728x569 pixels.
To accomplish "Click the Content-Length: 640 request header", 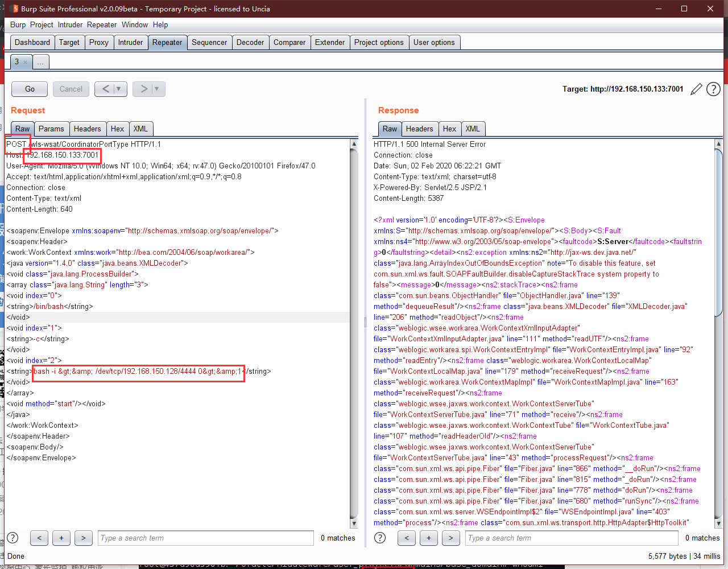I will 39,209.
